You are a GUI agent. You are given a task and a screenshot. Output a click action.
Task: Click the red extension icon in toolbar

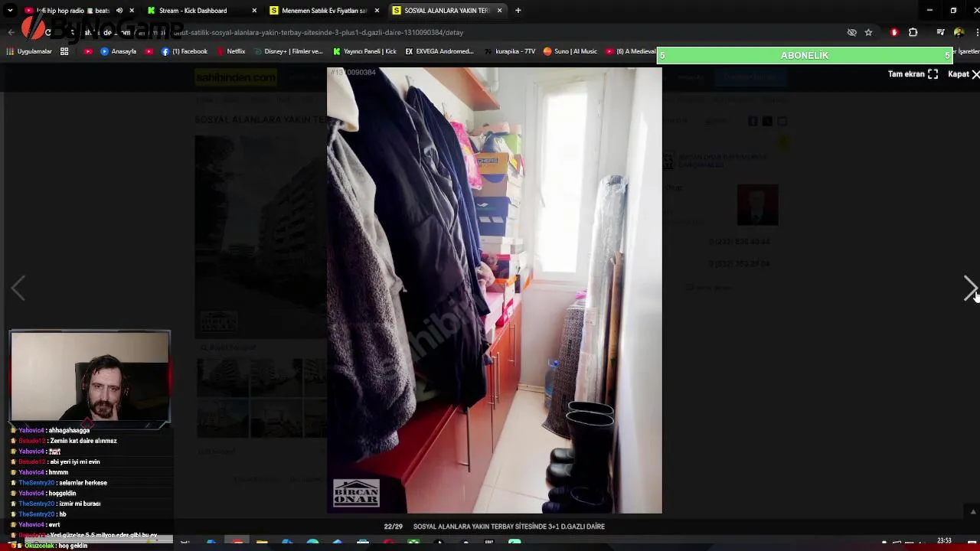tap(894, 32)
